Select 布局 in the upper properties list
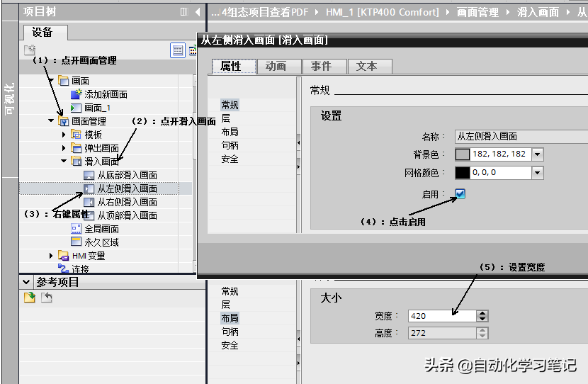The height and width of the screenshot is (384, 588). tap(230, 132)
